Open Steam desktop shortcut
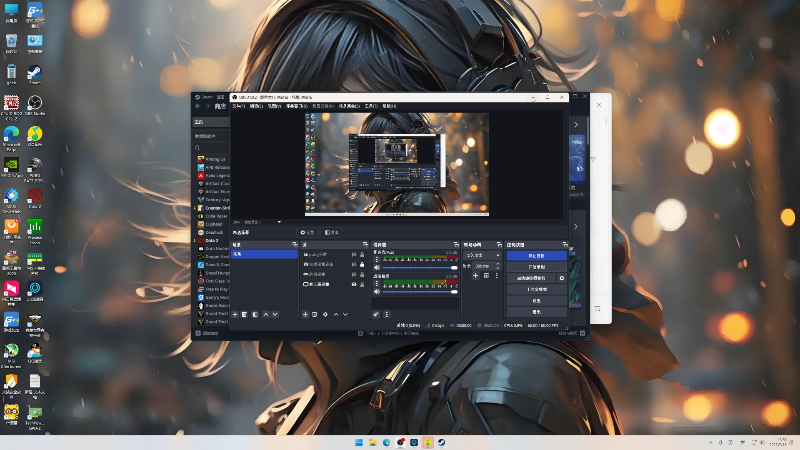The image size is (800, 450). point(35,75)
